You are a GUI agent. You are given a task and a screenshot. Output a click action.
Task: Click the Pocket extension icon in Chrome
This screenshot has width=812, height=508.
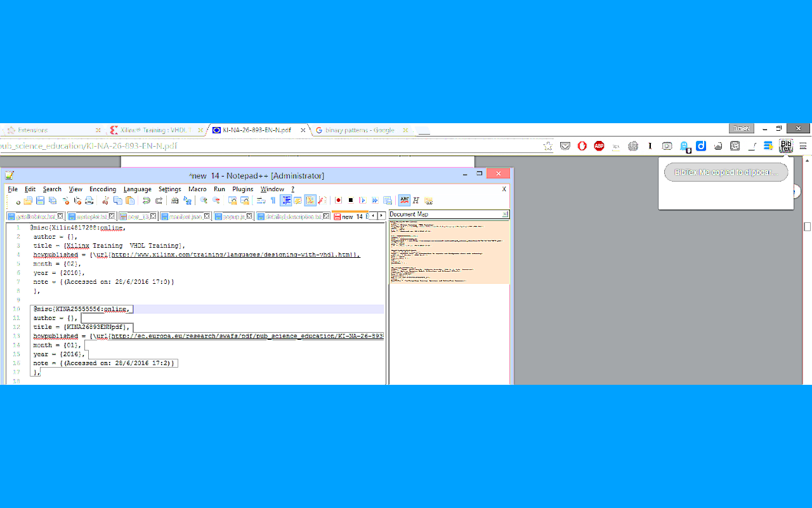pos(565,146)
